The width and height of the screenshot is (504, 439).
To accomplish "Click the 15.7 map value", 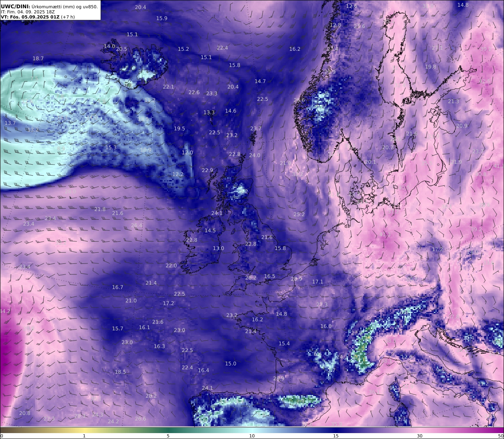I will click(118, 329).
